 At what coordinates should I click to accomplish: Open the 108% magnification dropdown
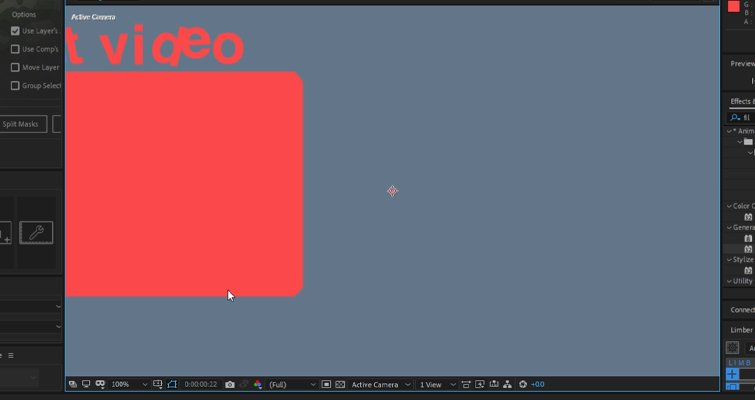[129, 384]
